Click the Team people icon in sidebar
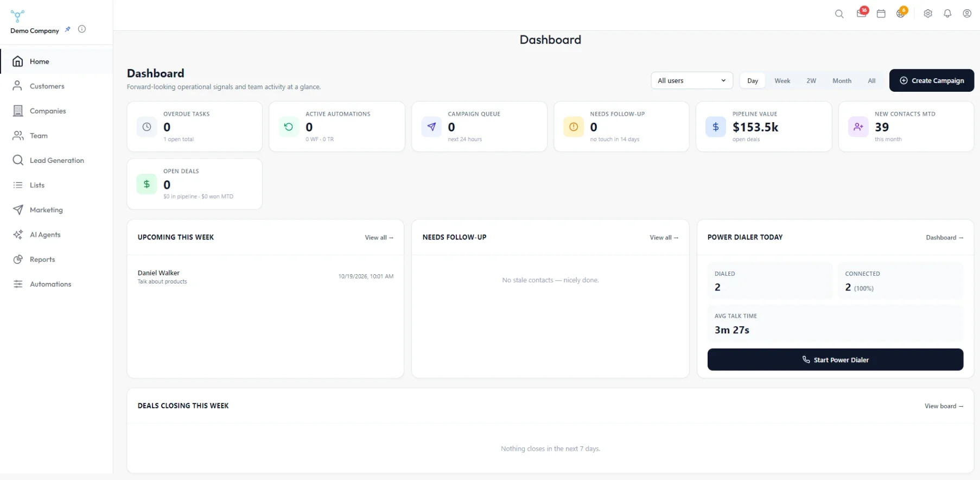 tap(18, 136)
